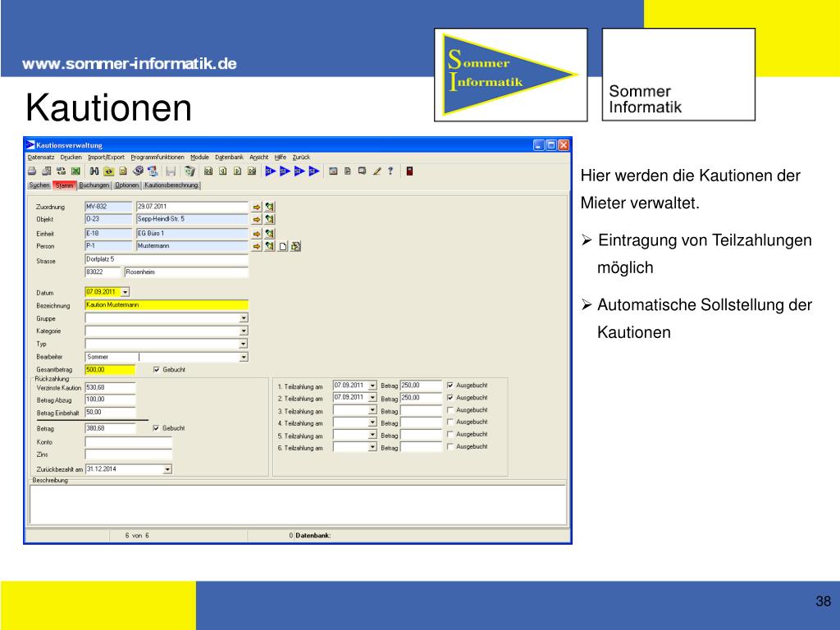Click into the Bezeichnung field
Viewport: 840px width, 630px height.
click(x=167, y=305)
